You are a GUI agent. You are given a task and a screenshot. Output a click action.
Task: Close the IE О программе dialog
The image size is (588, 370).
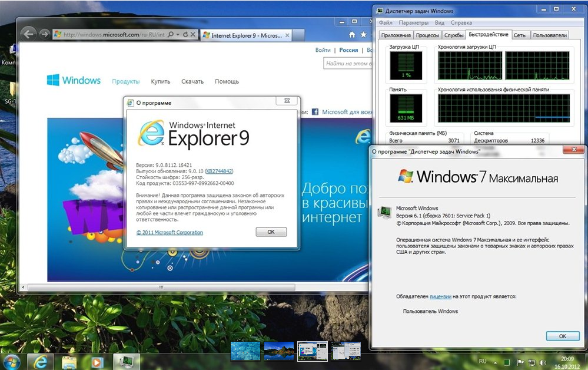click(x=287, y=101)
